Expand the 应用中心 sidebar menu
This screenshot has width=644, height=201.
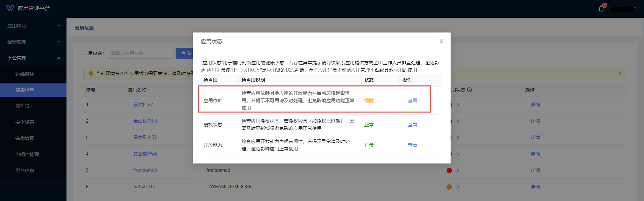tap(33, 26)
